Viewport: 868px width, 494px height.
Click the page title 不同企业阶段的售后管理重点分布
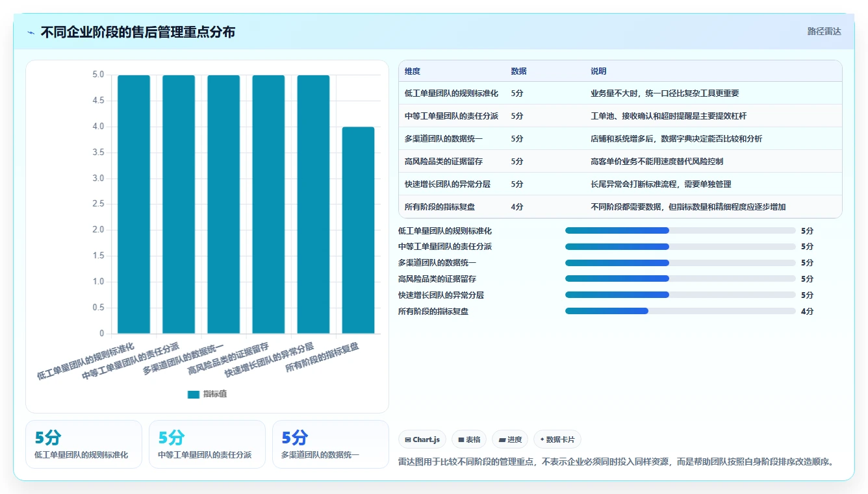coord(138,32)
